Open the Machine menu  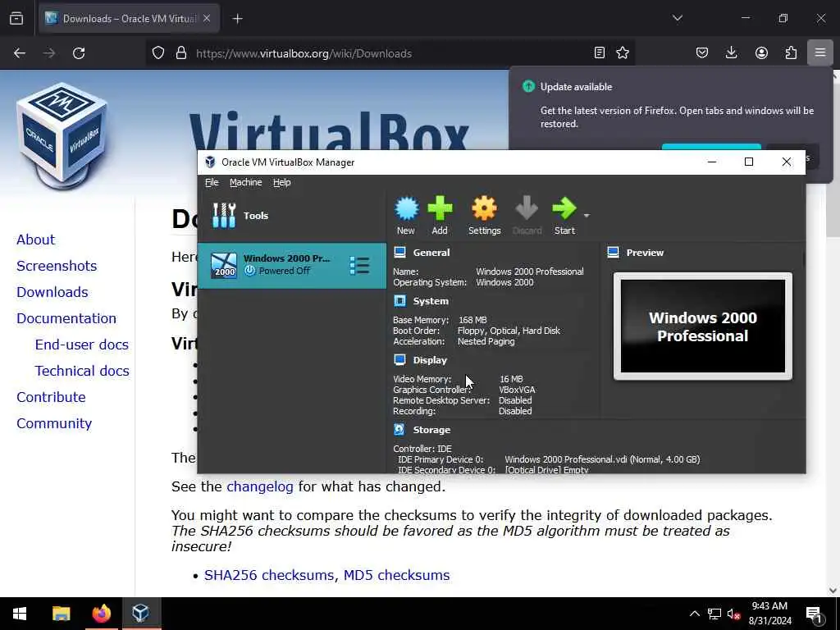246,182
